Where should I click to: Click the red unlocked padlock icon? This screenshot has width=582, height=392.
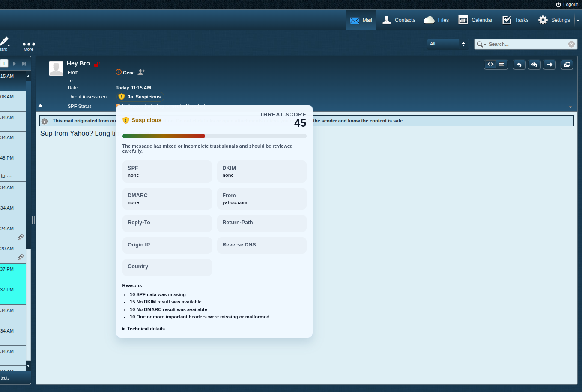(97, 64)
